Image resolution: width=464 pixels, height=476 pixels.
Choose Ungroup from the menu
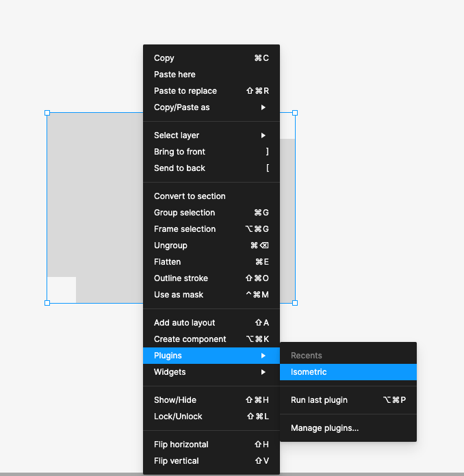pos(211,246)
